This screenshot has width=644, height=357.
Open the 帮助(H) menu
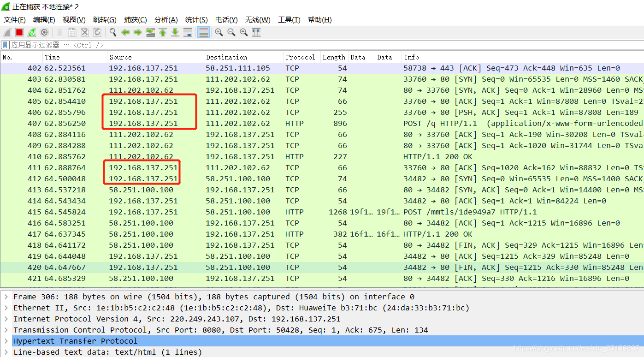pyautogui.click(x=319, y=20)
